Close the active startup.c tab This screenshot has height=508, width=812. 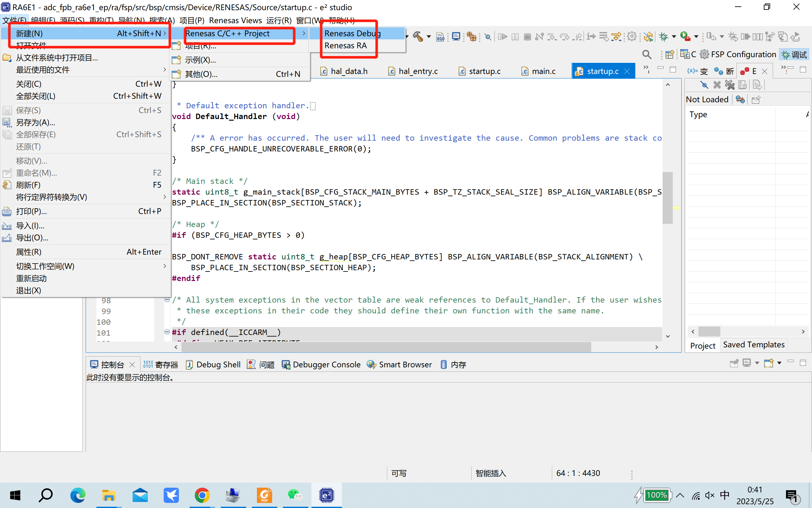click(627, 71)
